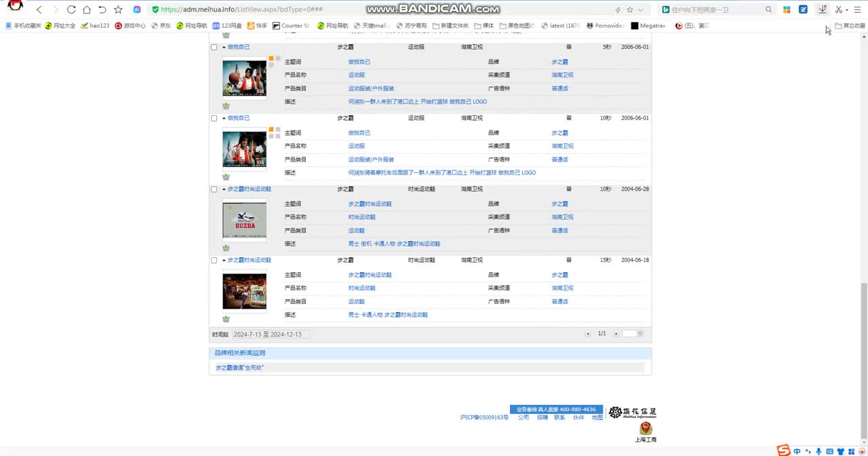Open the 15秒 步之霸时尚运动鞋 ad thumbnail
Viewport: 868px width, 456px height.
244,291
